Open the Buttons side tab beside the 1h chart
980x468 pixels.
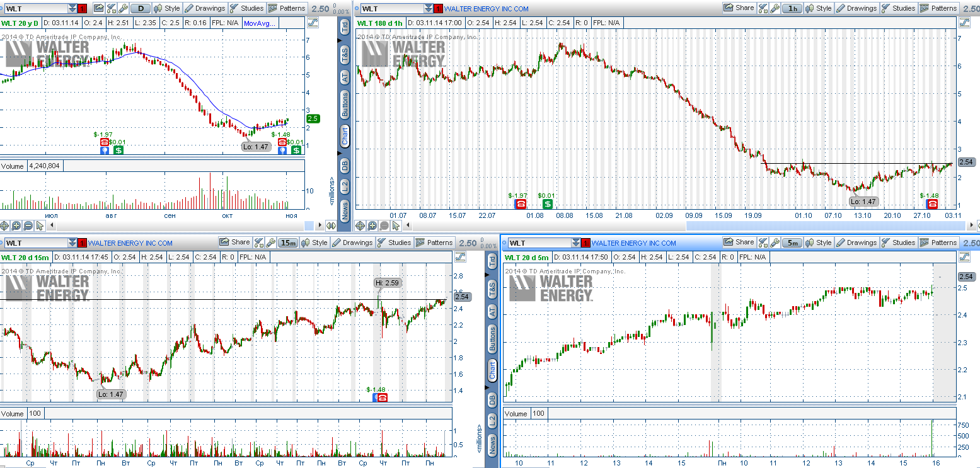345,105
